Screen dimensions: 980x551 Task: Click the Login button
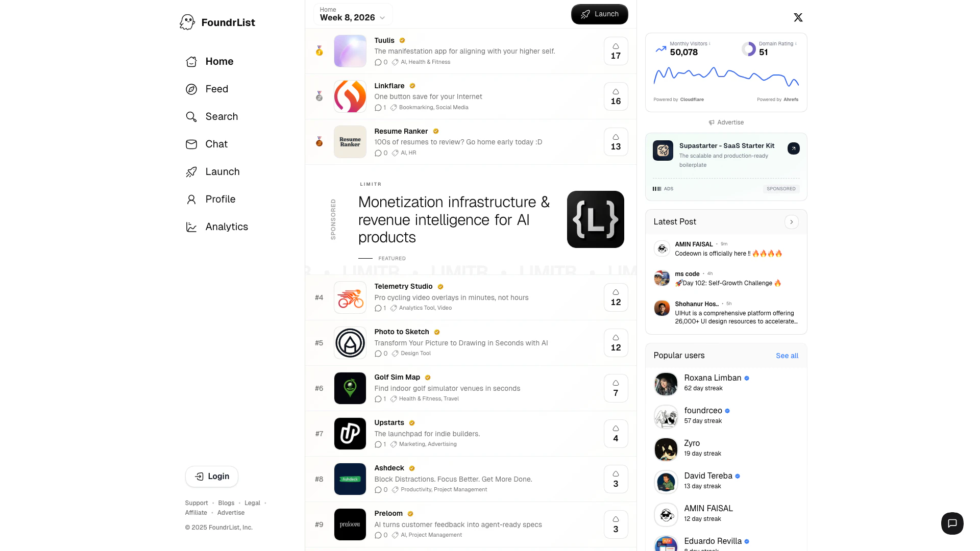(212, 477)
